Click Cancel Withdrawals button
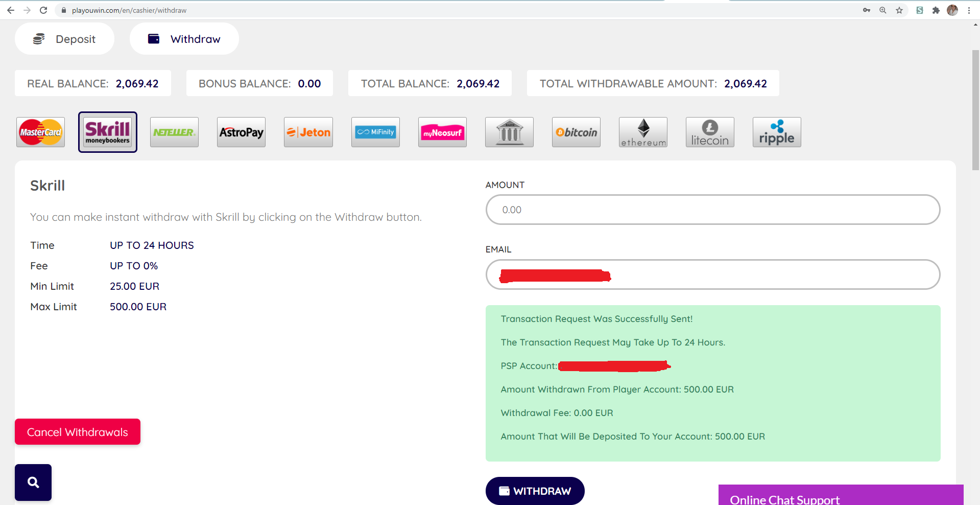The image size is (980, 505). point(78,432)
